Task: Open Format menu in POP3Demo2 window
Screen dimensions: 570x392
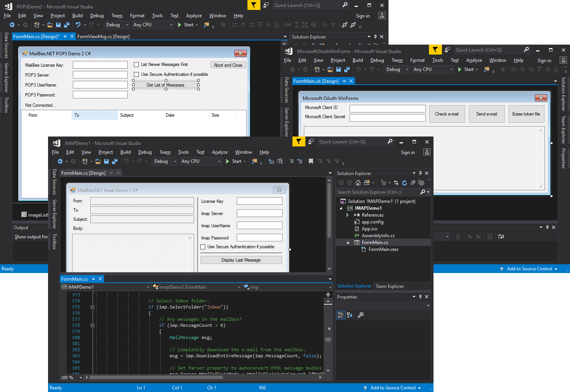Action: coord(137,16)
